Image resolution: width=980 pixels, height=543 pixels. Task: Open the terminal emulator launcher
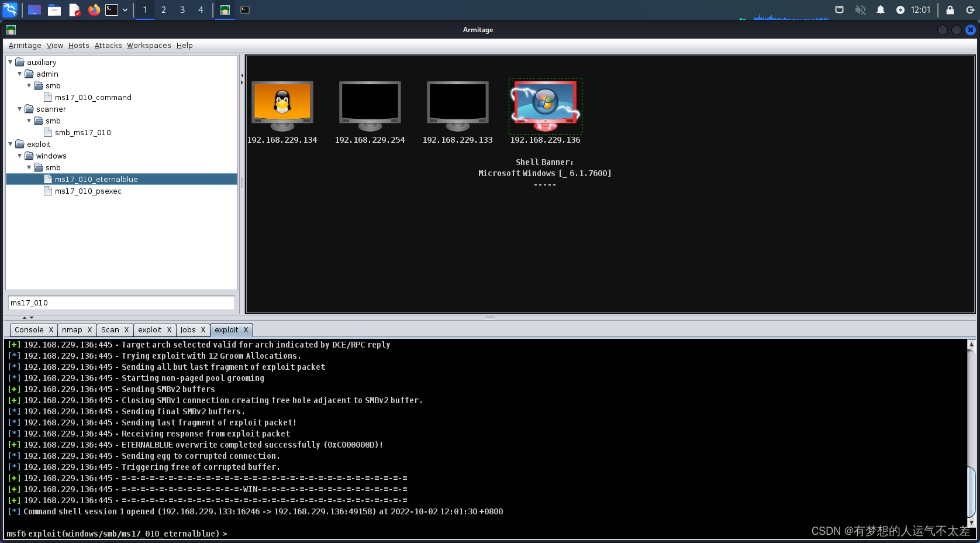(x=112, y=10)
